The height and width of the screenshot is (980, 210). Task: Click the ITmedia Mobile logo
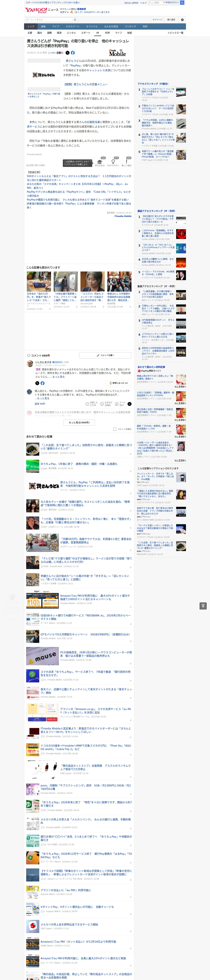(117, 52)
